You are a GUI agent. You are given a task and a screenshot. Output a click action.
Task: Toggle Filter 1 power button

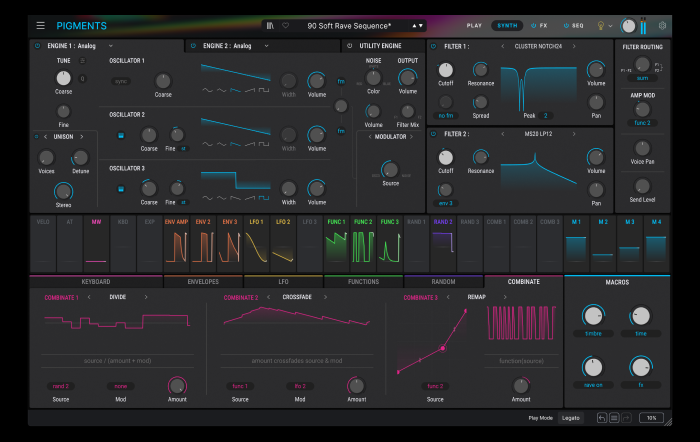point(433,46)
